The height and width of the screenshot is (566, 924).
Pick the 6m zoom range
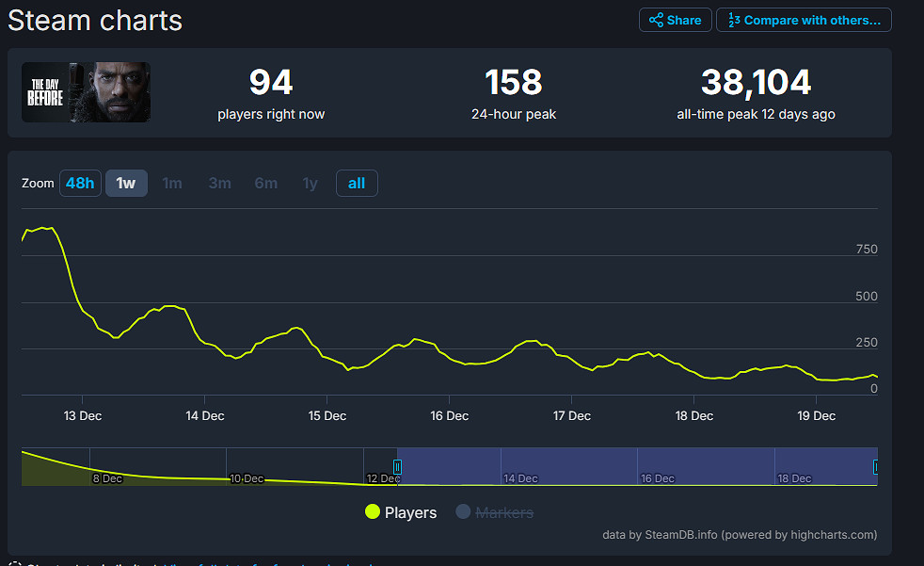[265, 183]
